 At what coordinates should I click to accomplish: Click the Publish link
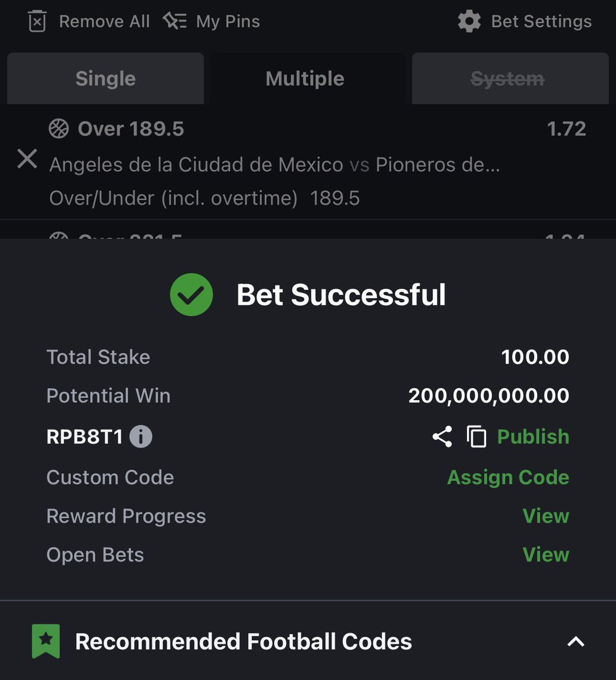(533, 437)
